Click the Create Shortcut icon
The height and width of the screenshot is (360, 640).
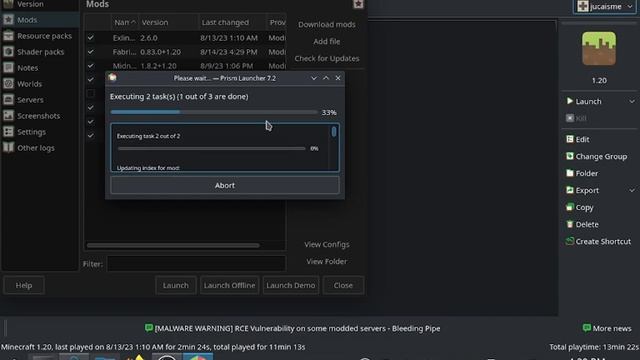[x=570, y=241]
